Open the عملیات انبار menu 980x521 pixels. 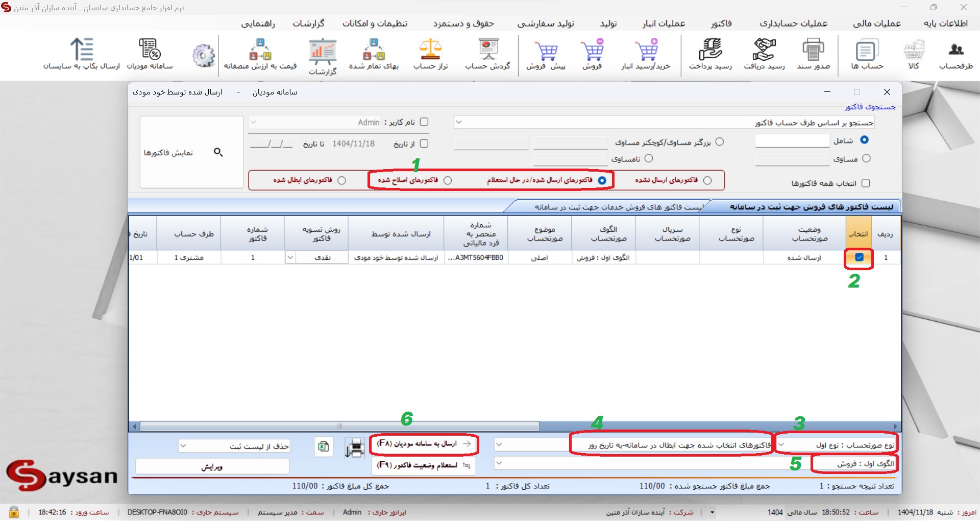pos(664,23)
